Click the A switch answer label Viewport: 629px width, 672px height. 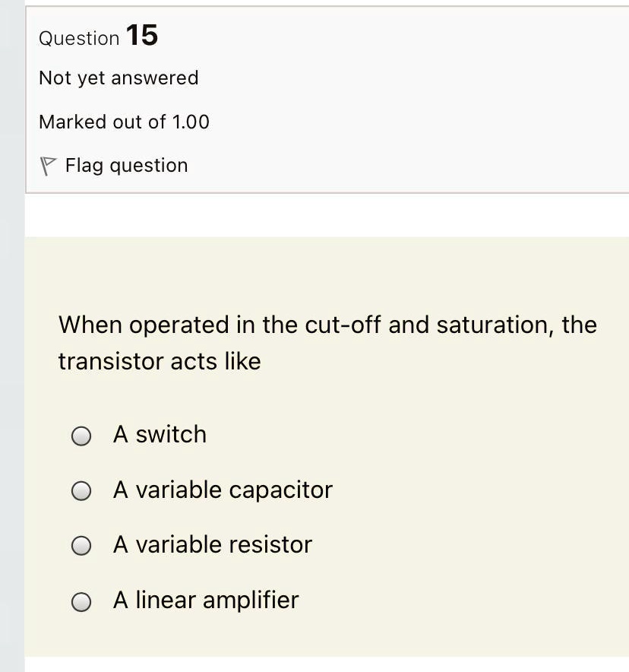(160, 434)
